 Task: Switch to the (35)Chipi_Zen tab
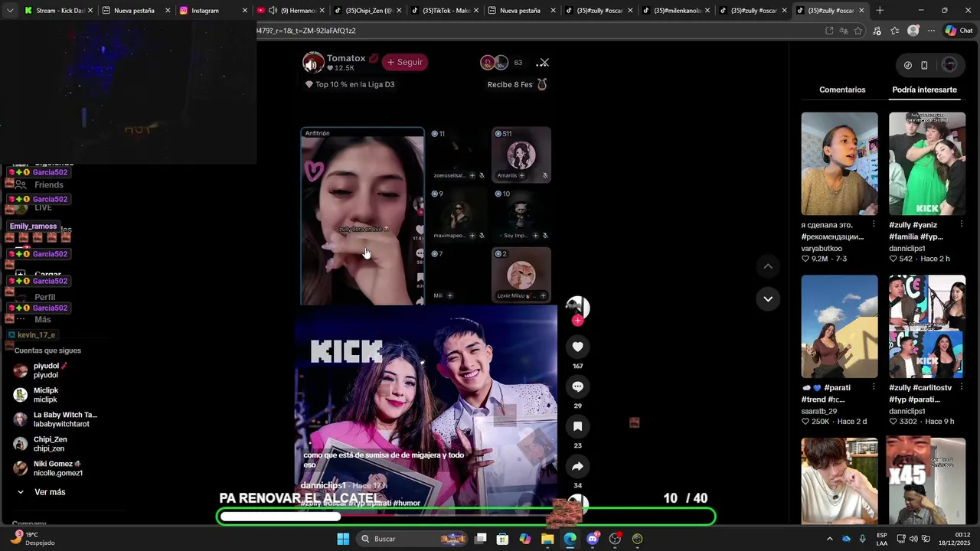(x=368, y=11)
